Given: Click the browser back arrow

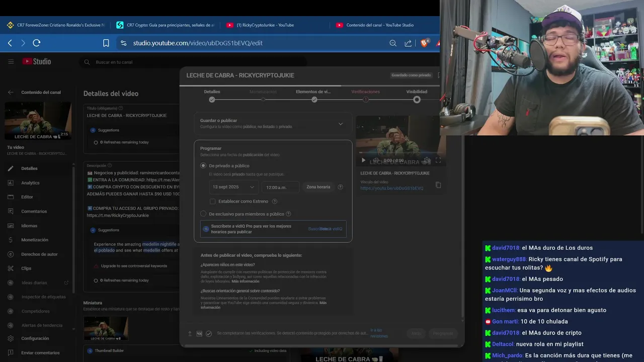Looking at the screenshot, I should click(x=10, y=43).
